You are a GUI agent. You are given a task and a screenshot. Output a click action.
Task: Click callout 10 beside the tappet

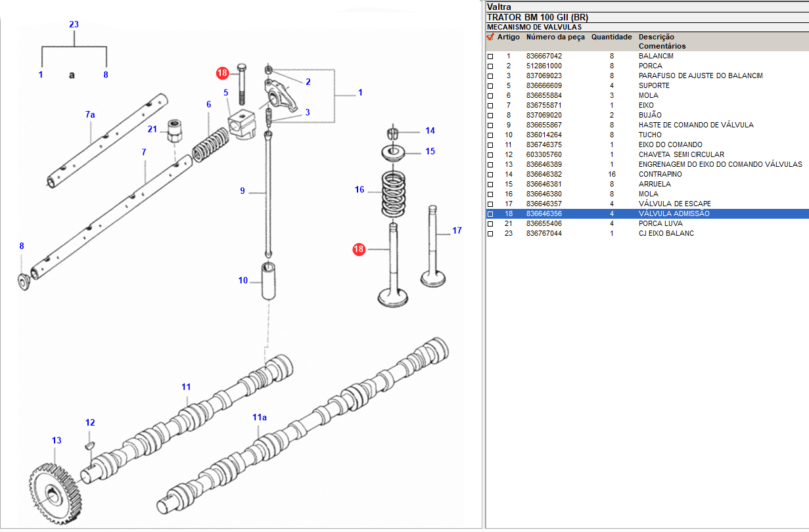(243, 280)
